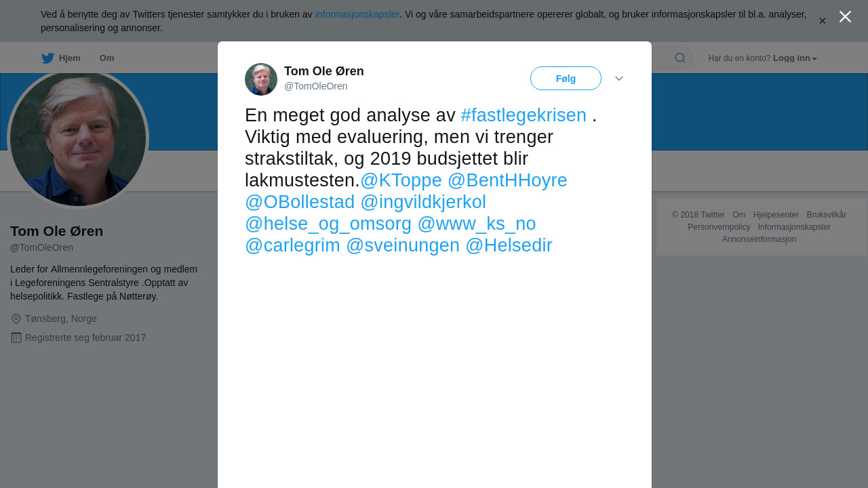Click the Twitter bird Hjem icon
Image resolution: width=868 pixels, height=488 pixels.
click(x=48, y=58)
